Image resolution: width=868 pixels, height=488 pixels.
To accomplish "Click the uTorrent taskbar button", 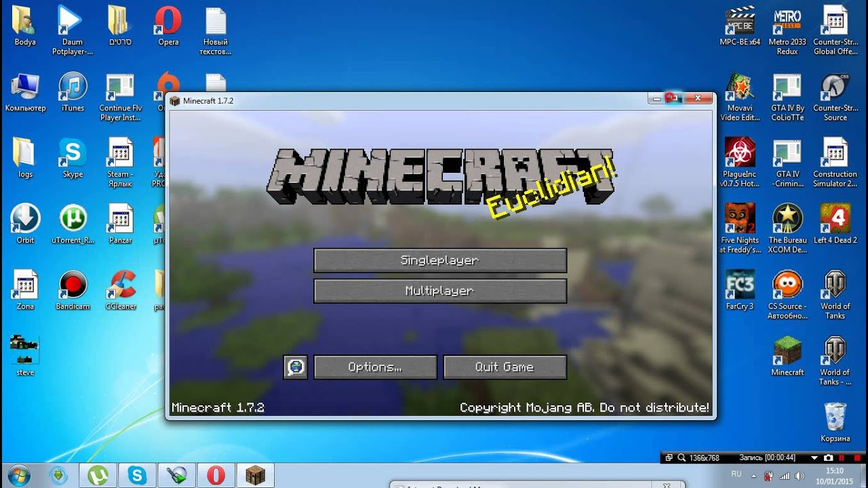I will point(98,476).
